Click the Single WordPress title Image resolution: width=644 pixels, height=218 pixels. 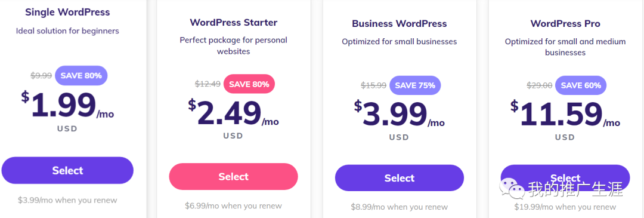67,13
